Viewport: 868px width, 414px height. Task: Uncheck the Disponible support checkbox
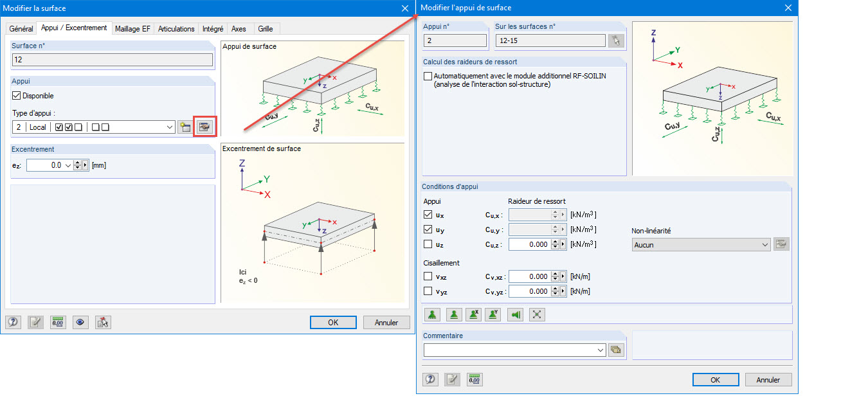pyautogui.click(x=17, y=96)
